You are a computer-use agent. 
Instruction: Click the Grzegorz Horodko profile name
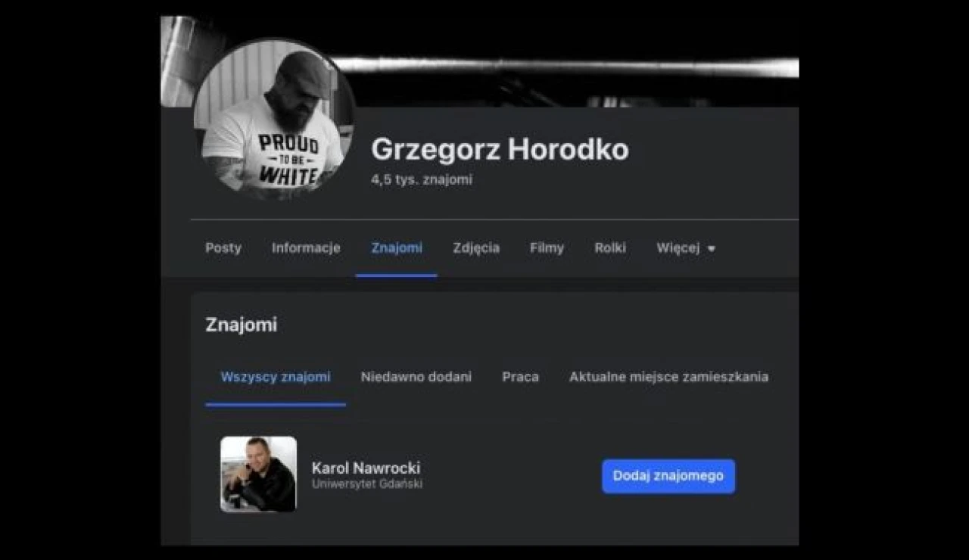[500, 149]
